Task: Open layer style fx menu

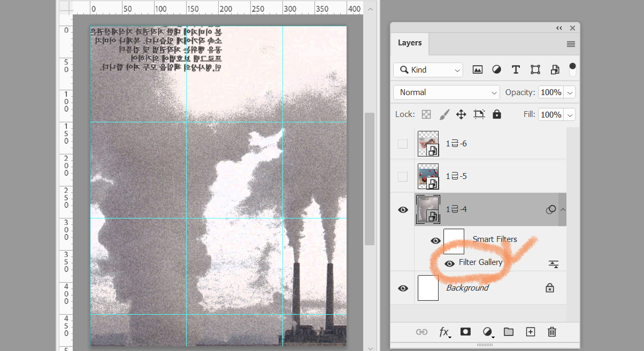Action: [x=444, y=332]
